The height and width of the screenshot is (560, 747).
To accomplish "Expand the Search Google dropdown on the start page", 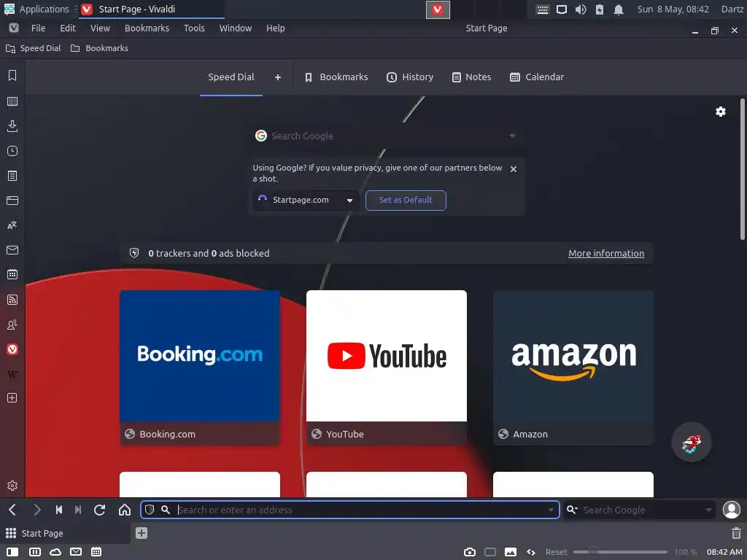I will coord(512,136).
